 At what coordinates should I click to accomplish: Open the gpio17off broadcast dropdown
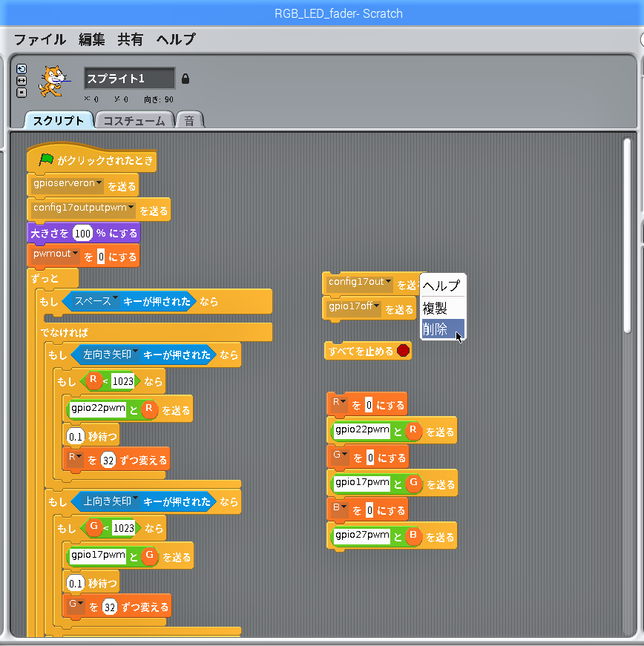(x=377, y=306)
